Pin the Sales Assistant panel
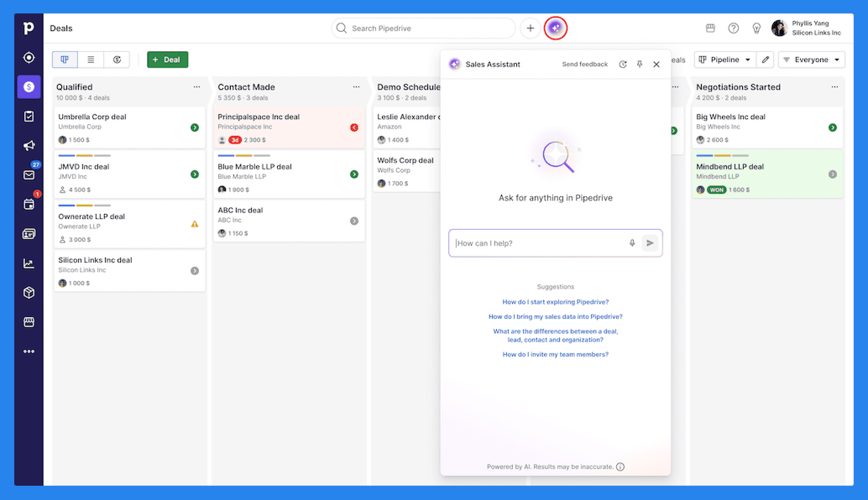The image size is (868, 500). click(x=640, y=64)
